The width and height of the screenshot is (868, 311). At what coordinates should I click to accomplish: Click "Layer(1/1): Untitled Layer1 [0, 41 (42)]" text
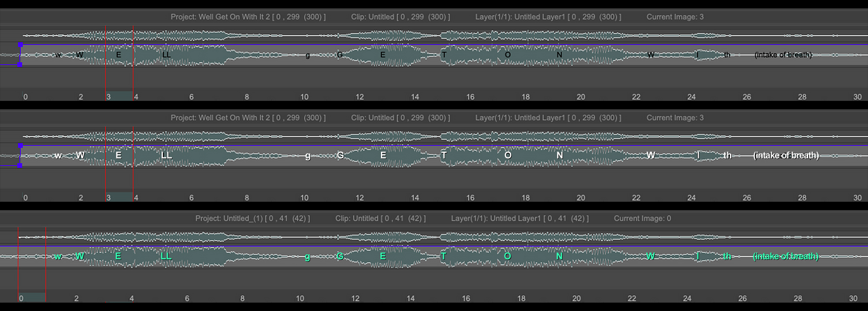(x=520, y=218)
